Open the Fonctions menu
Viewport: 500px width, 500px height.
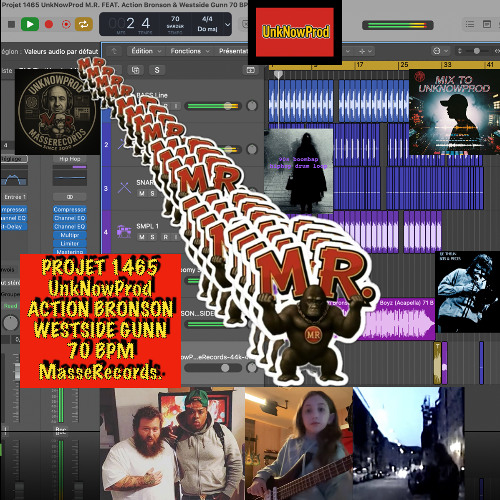coord(190,51)
